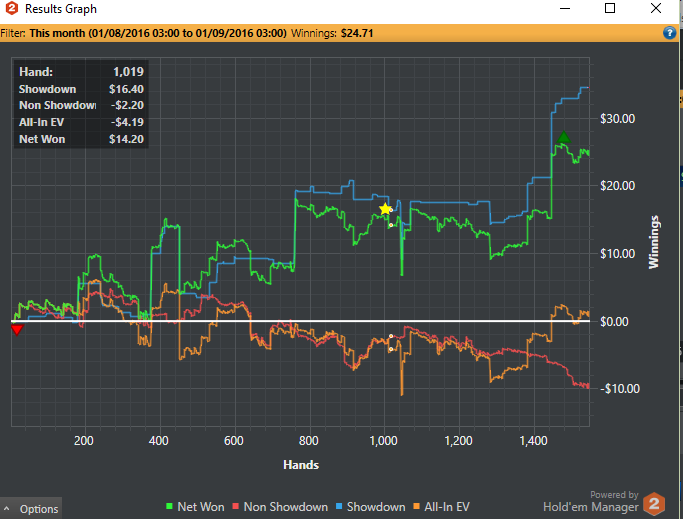Screen dimensions: 683x519
Task: Click the Winnings $24.71 value
Action: [x=357, y=33]
